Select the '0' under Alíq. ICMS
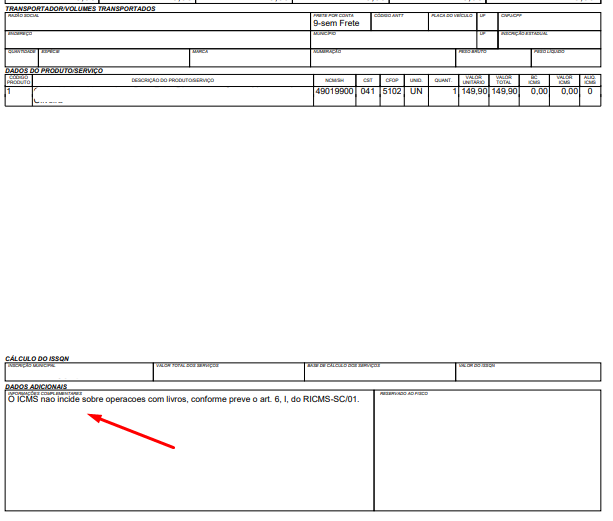 (590, 91)
